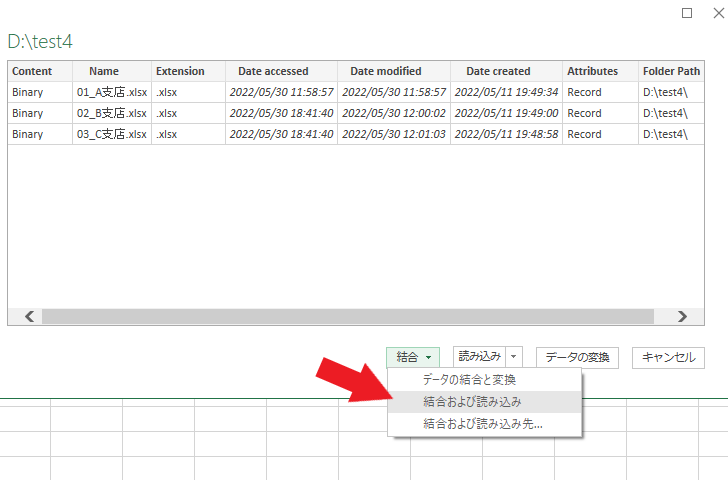Click .xlsx extension cell for 01_A支店.xlsx
Screen dimensions: 728x480
pos(188,92)
